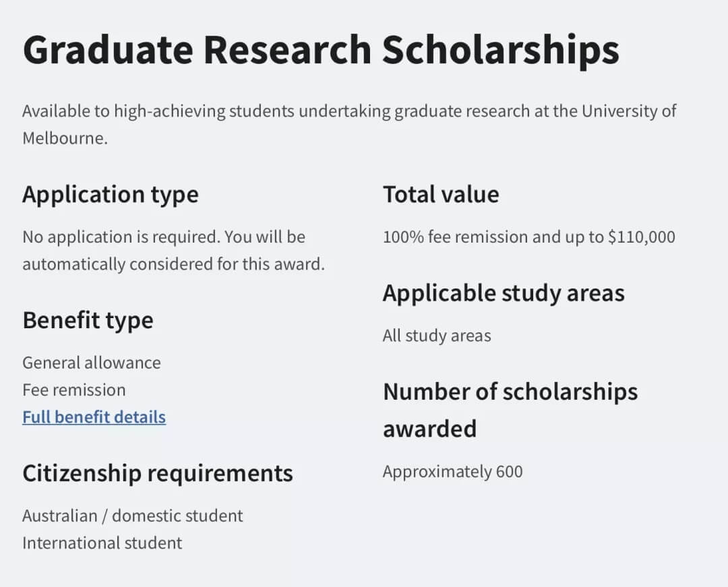Click the General allowance text
The height and width of the screenshot is (587, 728).
pos(92,363)
